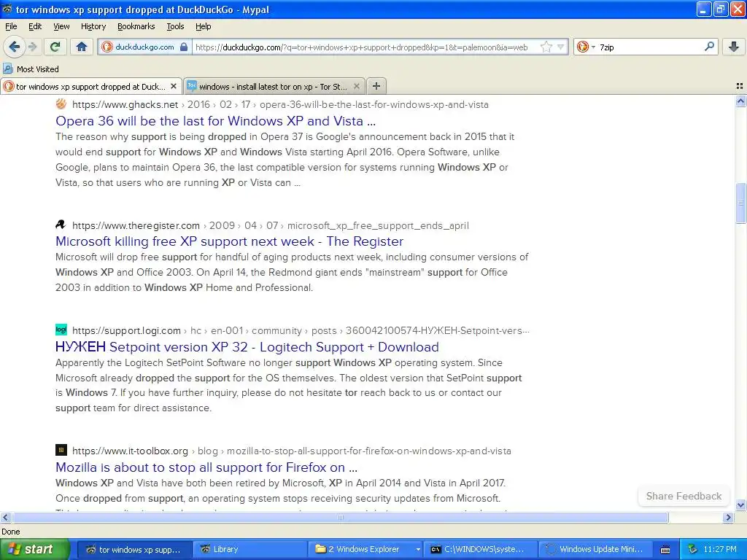Switch to the 'tor windows xp support dropped' tab
Image resolution: width=747 pixels, height=560 pixels.
tap(91, 86)
